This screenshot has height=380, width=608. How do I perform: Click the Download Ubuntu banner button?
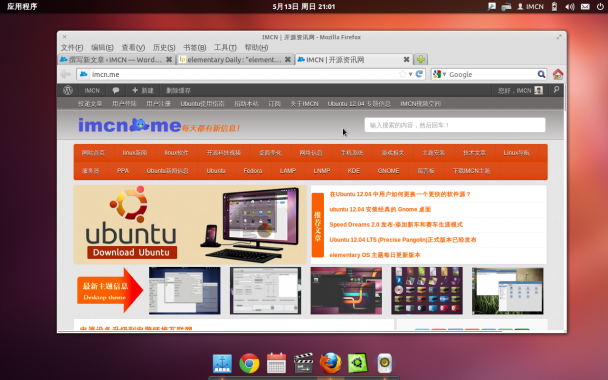(132, 252)
